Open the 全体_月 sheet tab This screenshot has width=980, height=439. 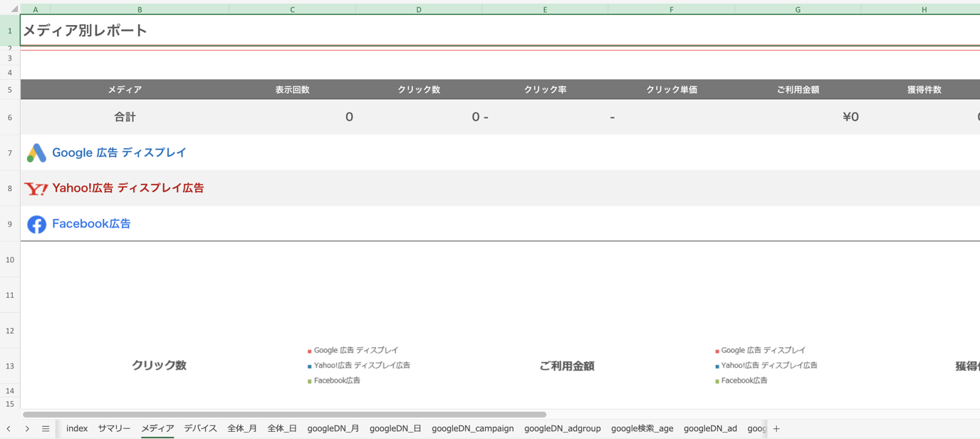[x=242, y=428]
